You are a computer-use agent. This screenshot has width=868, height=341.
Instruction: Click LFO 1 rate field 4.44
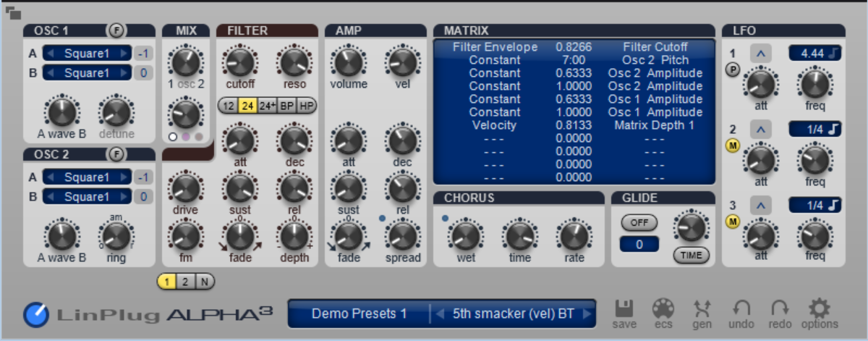814,54
